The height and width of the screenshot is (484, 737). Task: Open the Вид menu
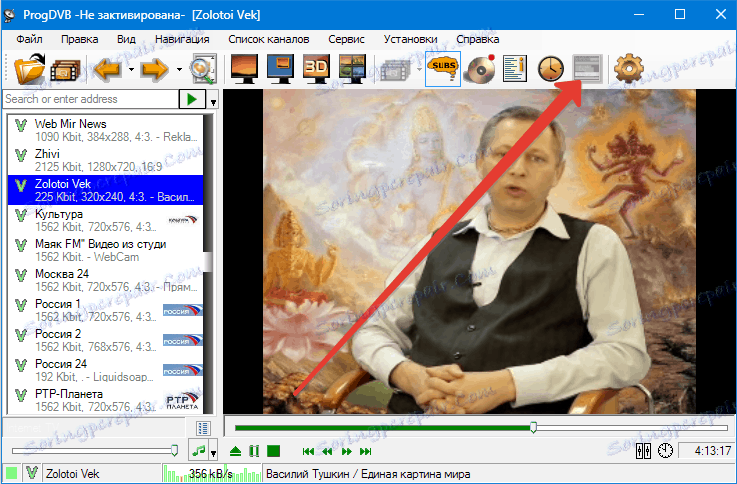pos(126,39)
